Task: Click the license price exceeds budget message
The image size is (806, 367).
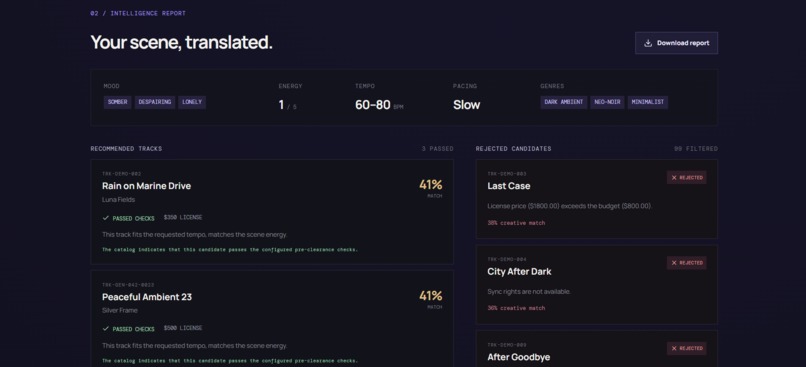Action: tap(570, 206)
